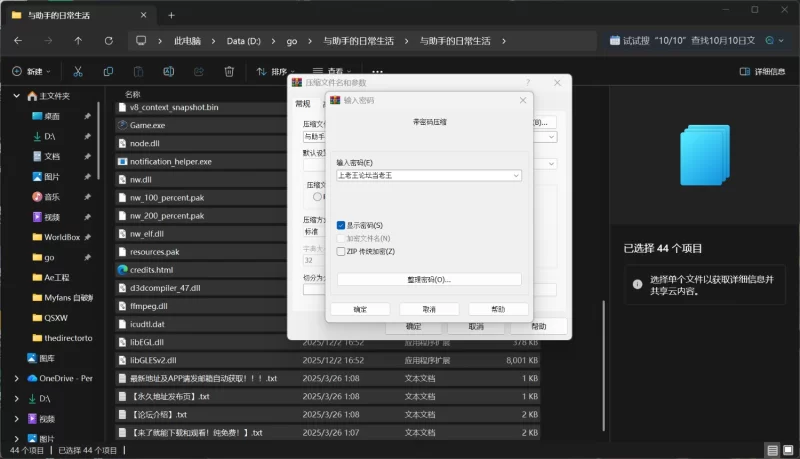Collapse the 主文件夹 tree node
The height and width of the screenshot is (459, 800).
tap(16, 96)
